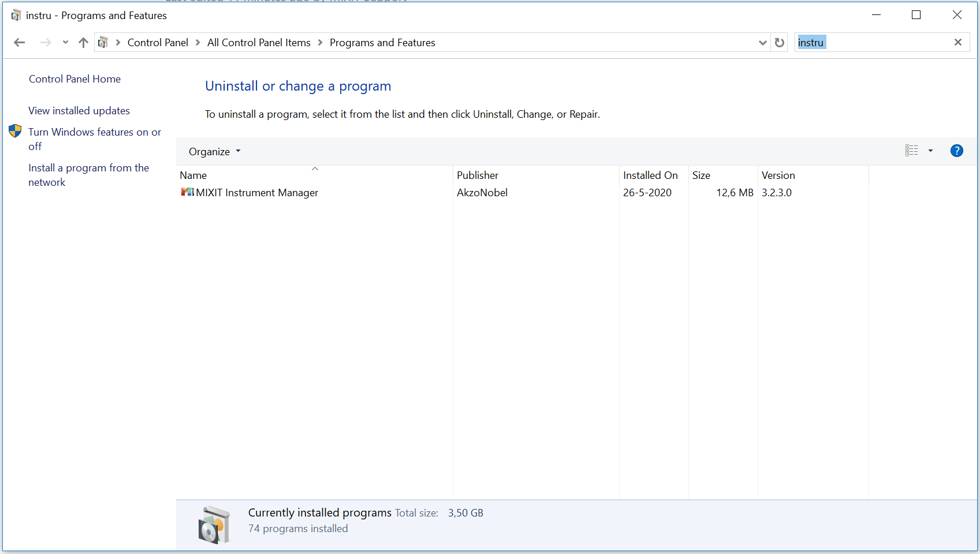Sort programs by Installed On column
Viewport: 980px width, 554px height.
point(650,175)
